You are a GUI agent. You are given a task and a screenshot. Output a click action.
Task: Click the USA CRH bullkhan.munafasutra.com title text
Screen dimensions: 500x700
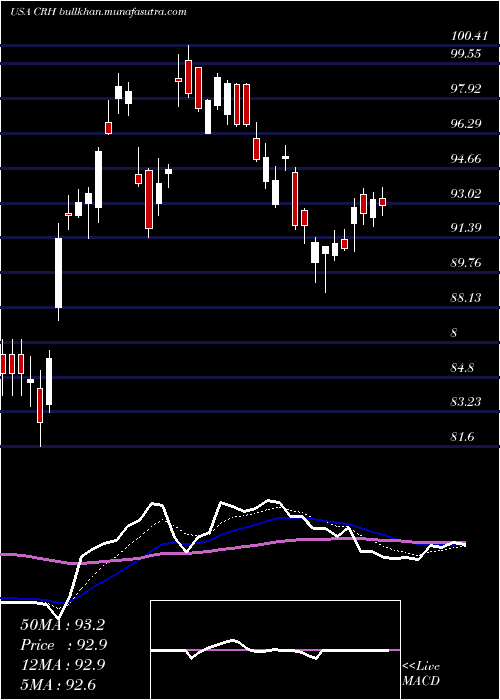pyautogui.click(x=98, y=12)
